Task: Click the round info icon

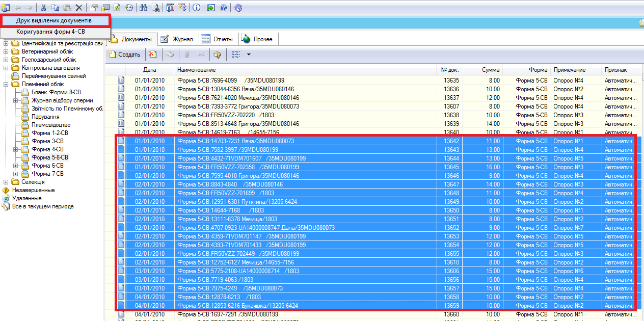Action: tap(197, 8)
